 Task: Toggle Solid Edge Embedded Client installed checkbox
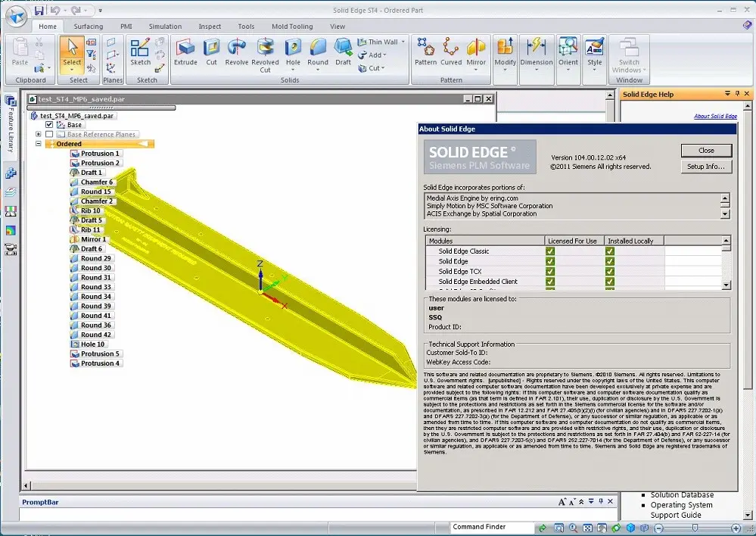tap(610, 282)
